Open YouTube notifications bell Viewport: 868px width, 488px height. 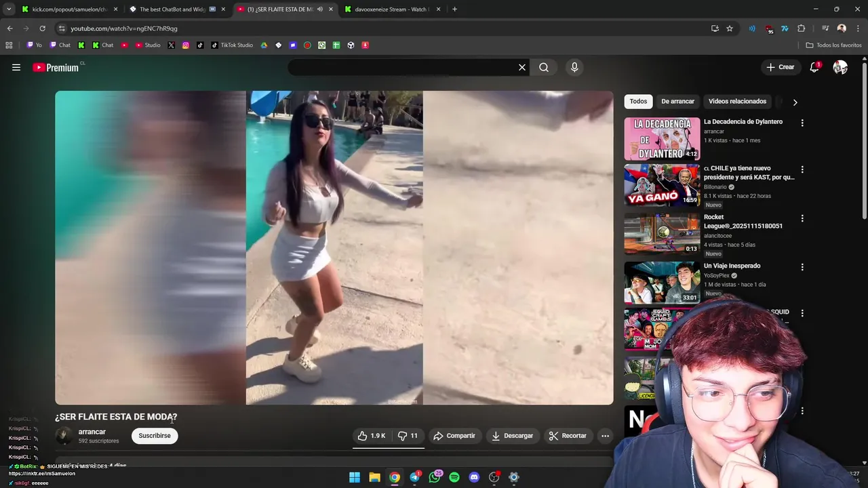[814, 67]
